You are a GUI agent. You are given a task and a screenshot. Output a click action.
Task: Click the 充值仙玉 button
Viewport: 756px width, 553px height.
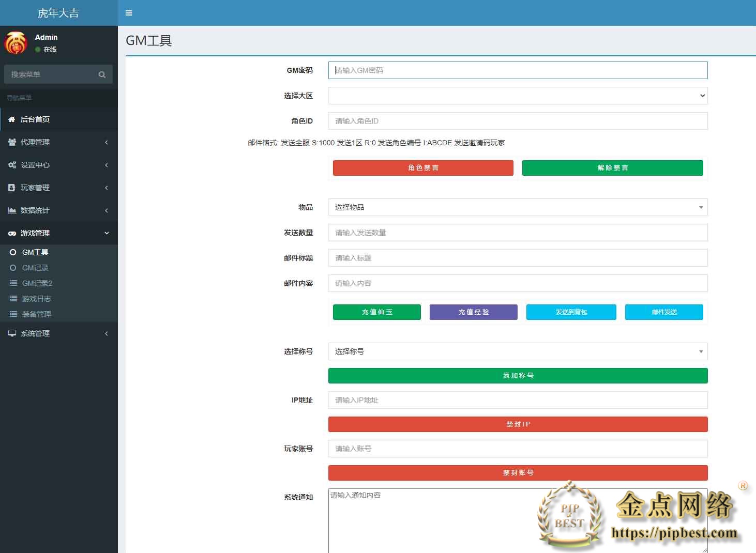point(377,312)
